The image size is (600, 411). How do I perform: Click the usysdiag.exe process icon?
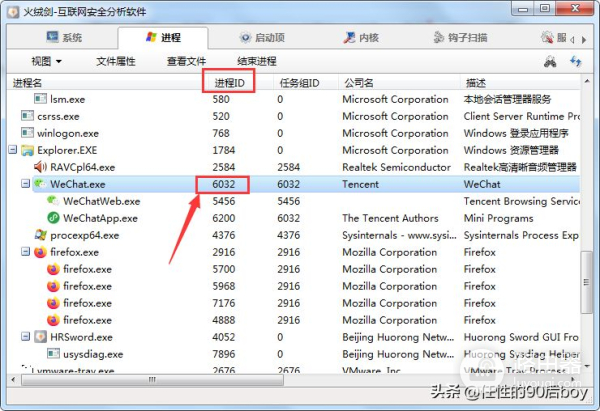click(x=53, y=354)
